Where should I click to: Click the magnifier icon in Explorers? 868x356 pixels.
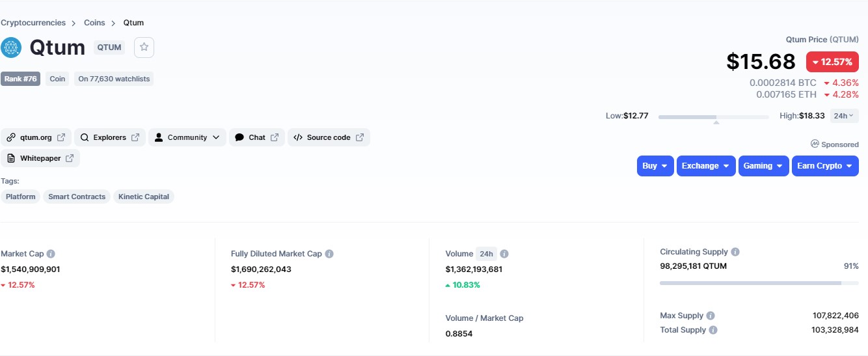[x=85, y=137]
